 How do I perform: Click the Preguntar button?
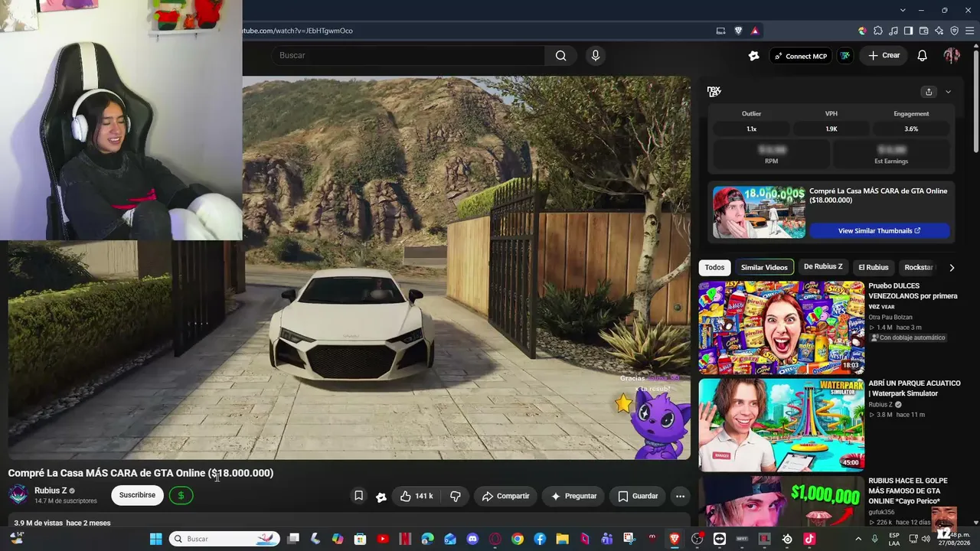click(573, 496)
